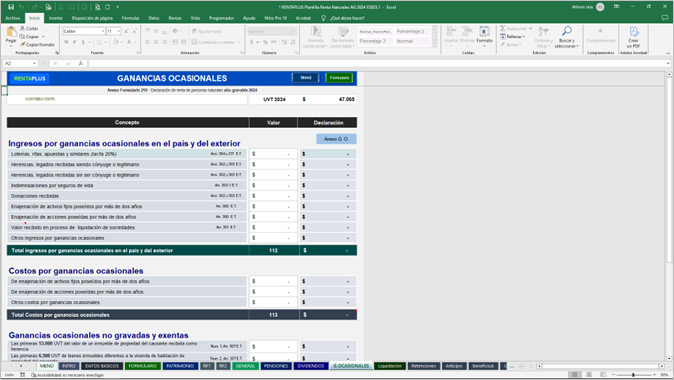Screen dimensions: 674x380
Task: Toggle Subrayado underline formatting
Action: (83, 42)
